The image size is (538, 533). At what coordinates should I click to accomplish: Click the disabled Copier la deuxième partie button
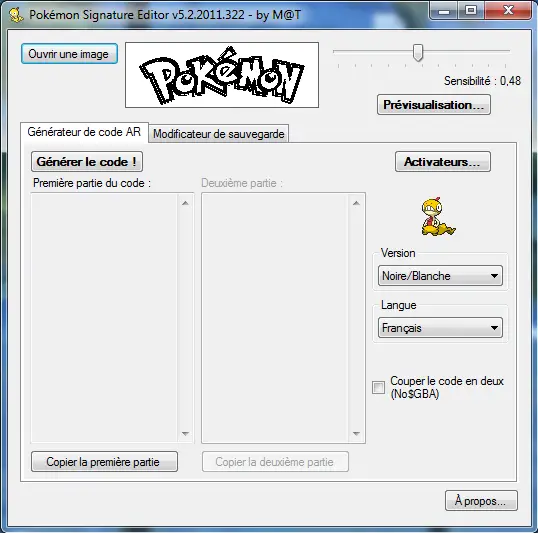point(275,462)
